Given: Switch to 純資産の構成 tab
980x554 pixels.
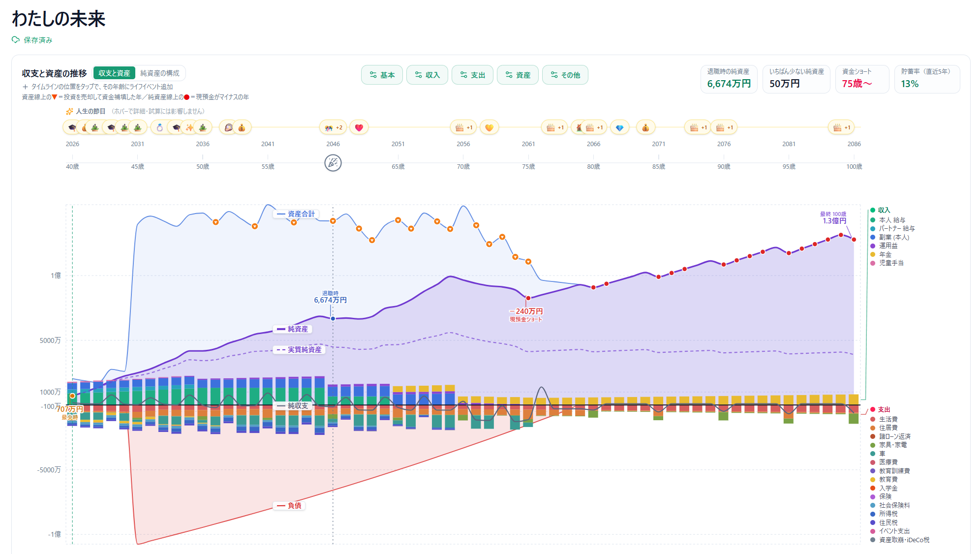Looking at the screenshot, I should pos(160,73).
